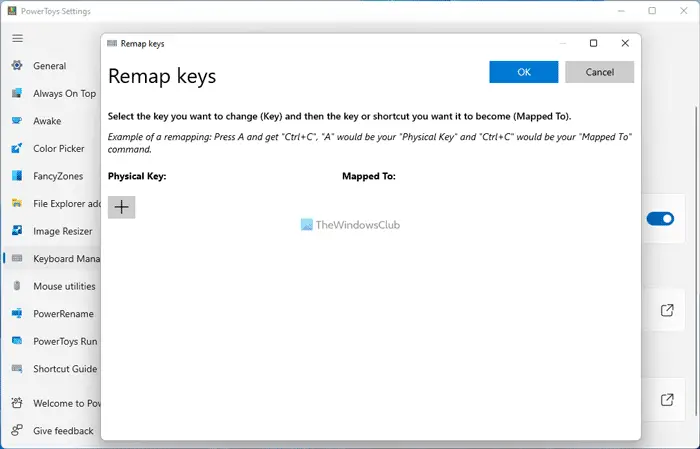Screen dimensions: 700x449
Task: Maximize the PowerToys Settings window
Action: (x=652, y=11)
